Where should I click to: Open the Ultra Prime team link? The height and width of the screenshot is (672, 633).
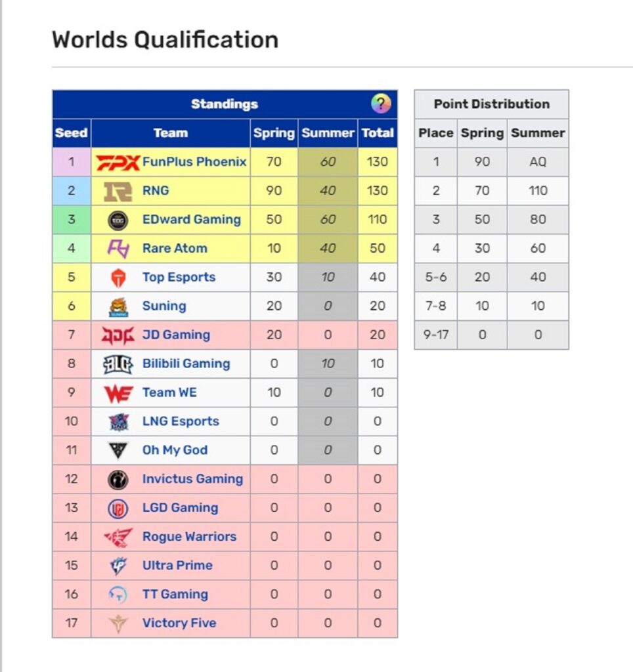[x=177, y=565]
